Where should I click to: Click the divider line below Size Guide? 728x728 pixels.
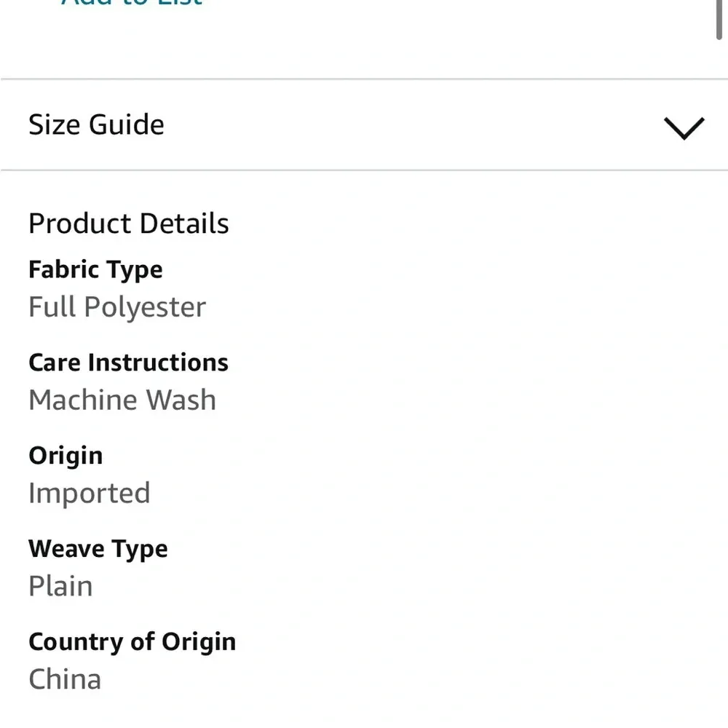click(364, 170)
